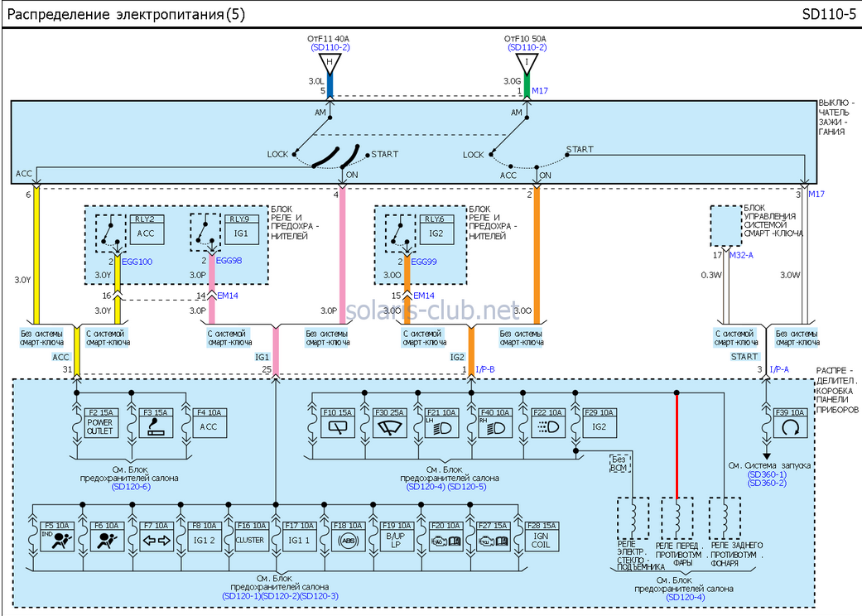Click the starter circular arrow icon in fuse F39 10A

790,427
